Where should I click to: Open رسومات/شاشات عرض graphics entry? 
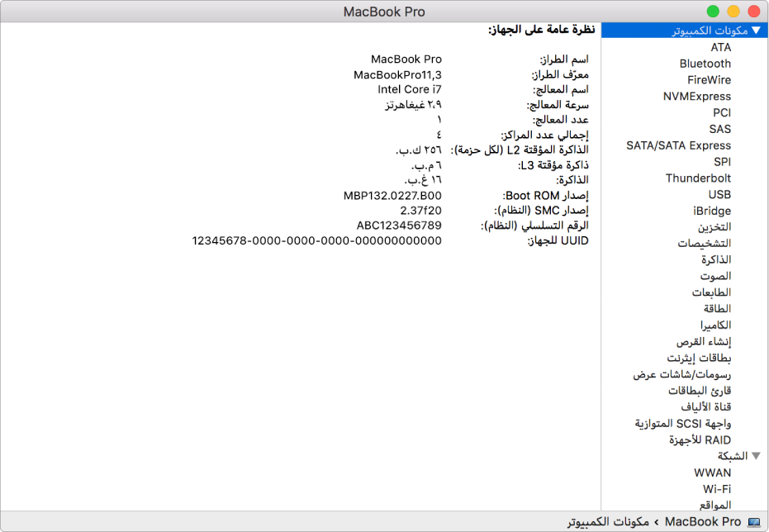tap(681, 374)
